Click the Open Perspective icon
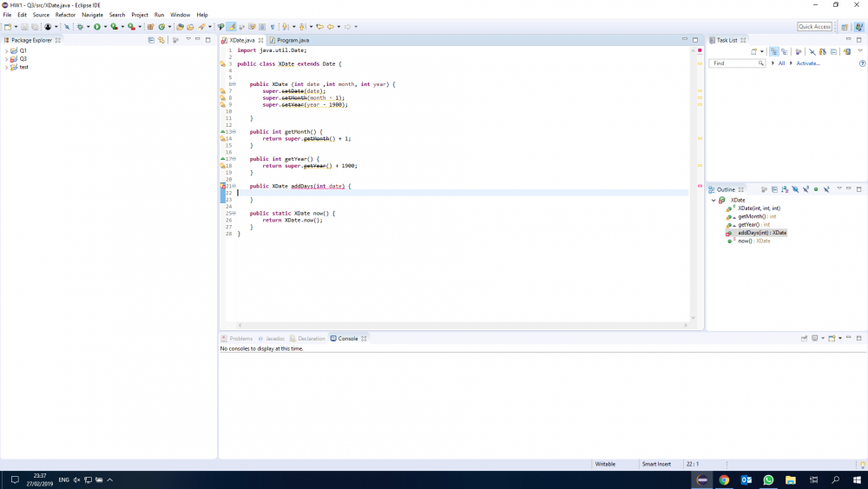Screen dimensions: 868x489 click(x=845, y=27)
